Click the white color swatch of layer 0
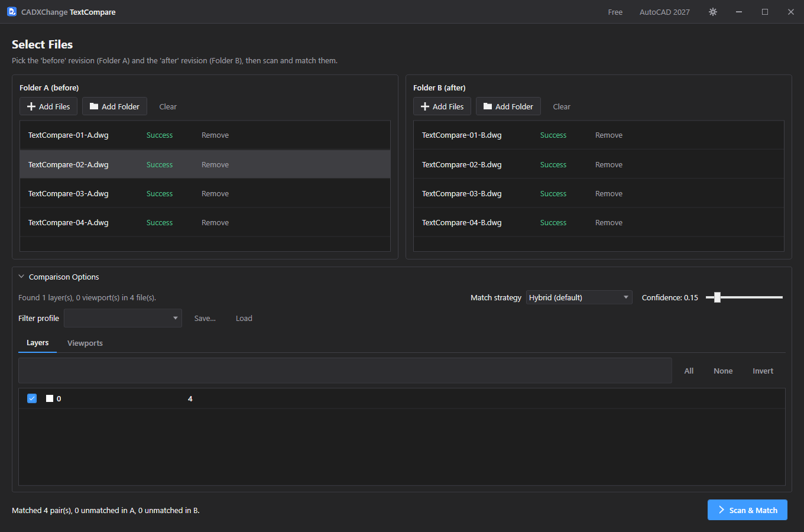The image size is (804, 532). 50,398
